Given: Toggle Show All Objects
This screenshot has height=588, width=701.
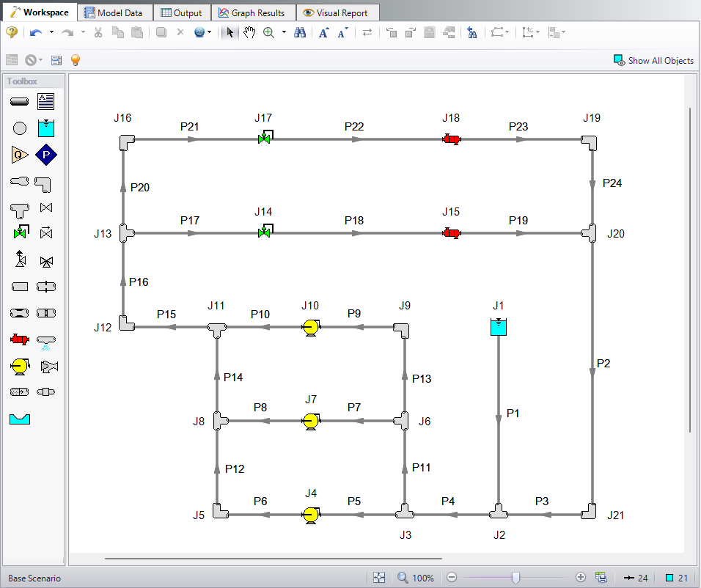Looking at the screenshot, I should coord(653,60).
